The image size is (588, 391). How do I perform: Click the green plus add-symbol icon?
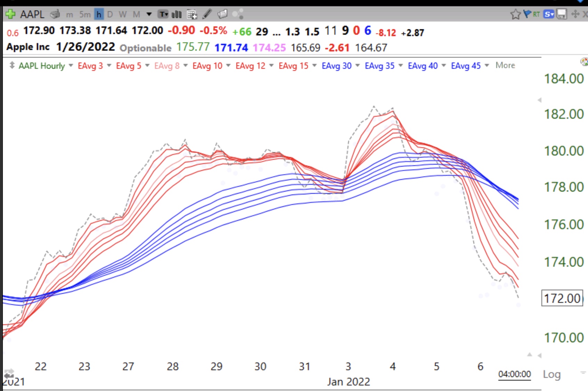10,14
